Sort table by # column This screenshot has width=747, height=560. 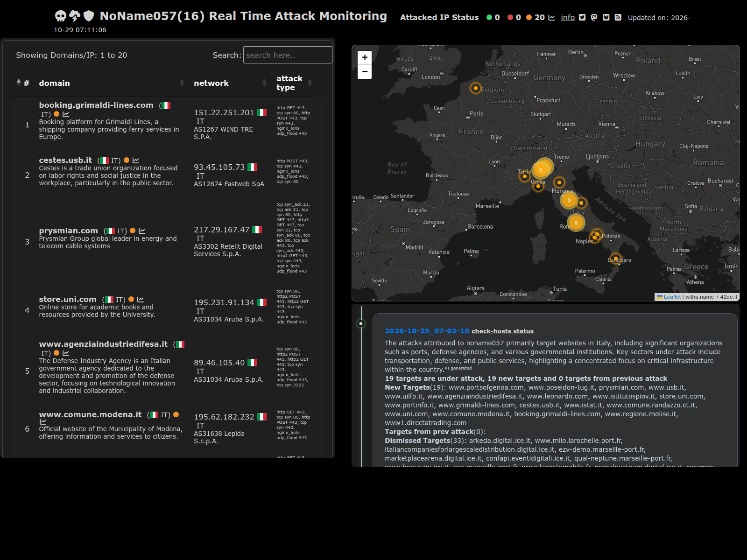coord(23,83)
